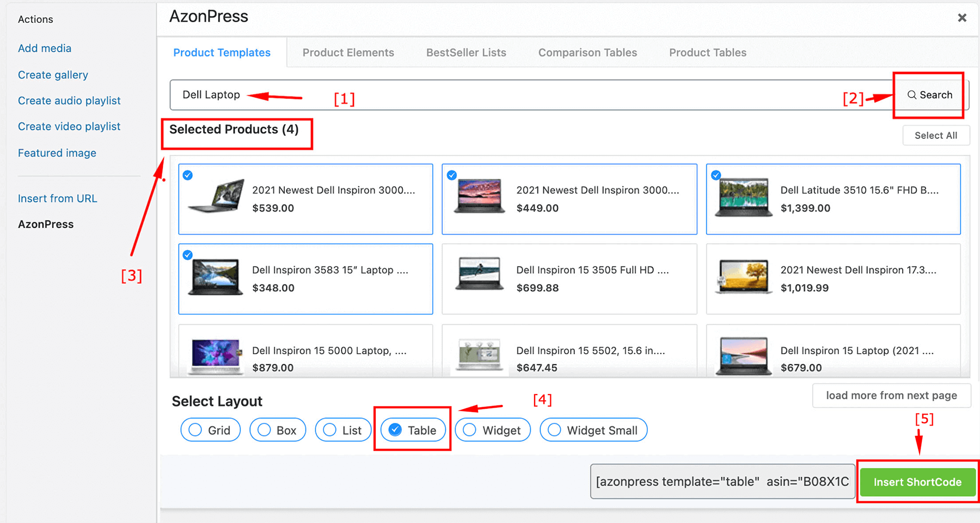Open the Product Templates tab

pyautogui.click(x=222, y=53)
